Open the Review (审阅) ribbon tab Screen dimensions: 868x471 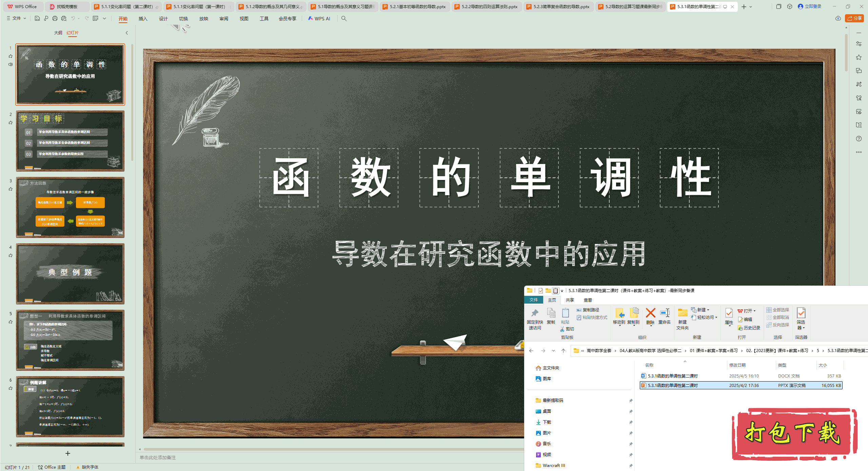[224, 19]
